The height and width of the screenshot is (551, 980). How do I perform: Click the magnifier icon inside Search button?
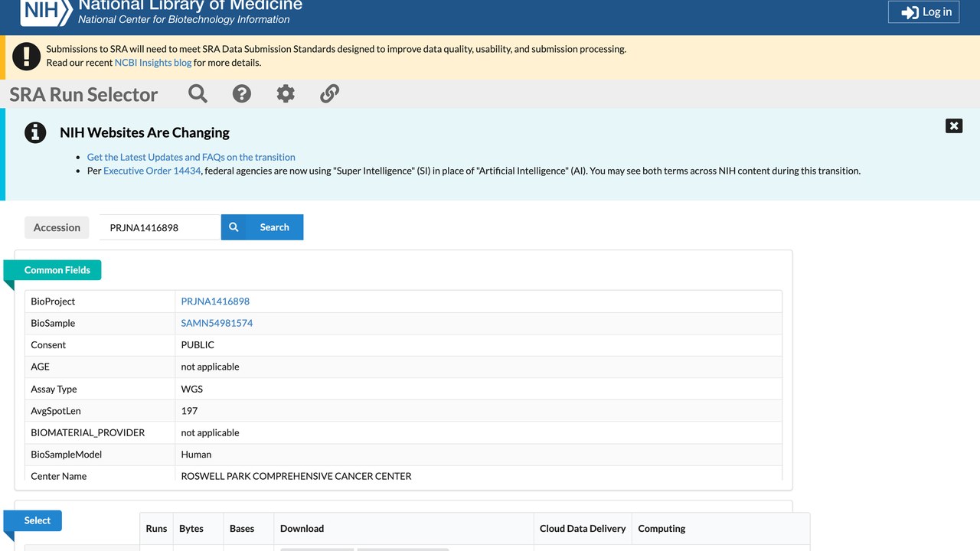[x=234, y=227]
